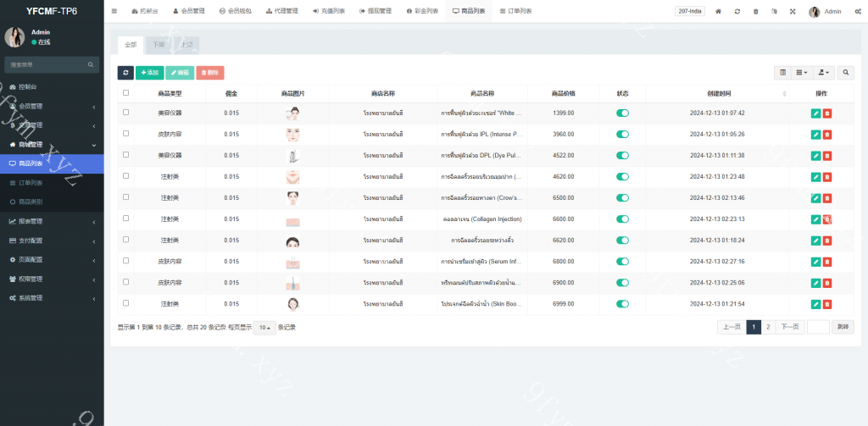Screen dimensions: 868x426
Task: Click the refresh icon in top bar
Action: (x=737, y=11)
